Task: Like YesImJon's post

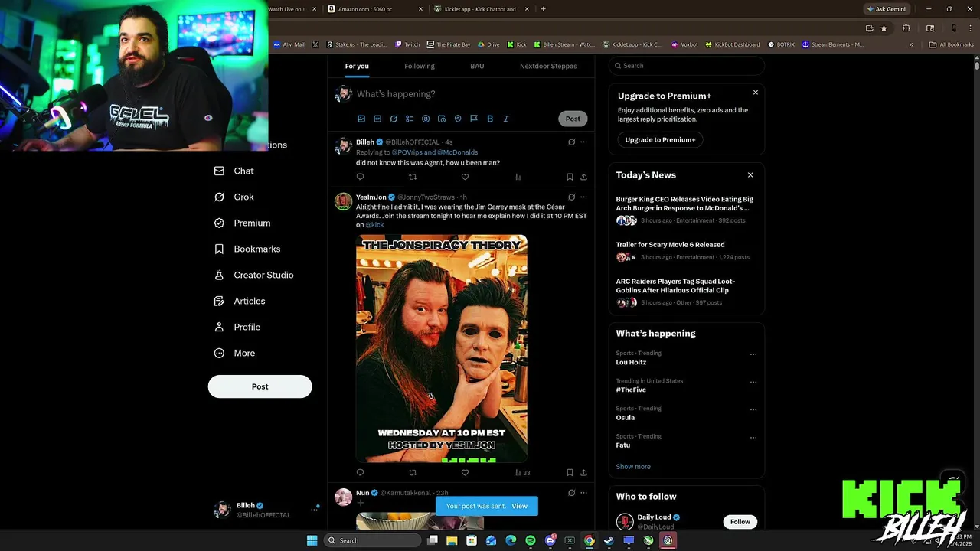Action: coord(465,472)
